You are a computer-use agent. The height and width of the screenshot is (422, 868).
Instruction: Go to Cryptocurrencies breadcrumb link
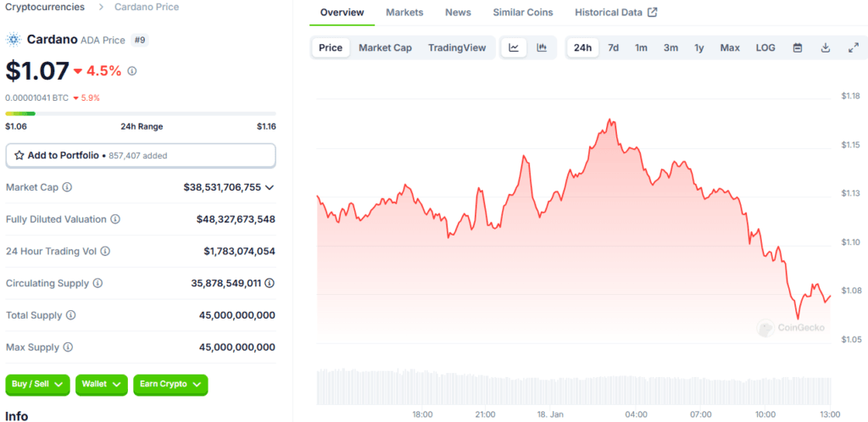[45, 7]
